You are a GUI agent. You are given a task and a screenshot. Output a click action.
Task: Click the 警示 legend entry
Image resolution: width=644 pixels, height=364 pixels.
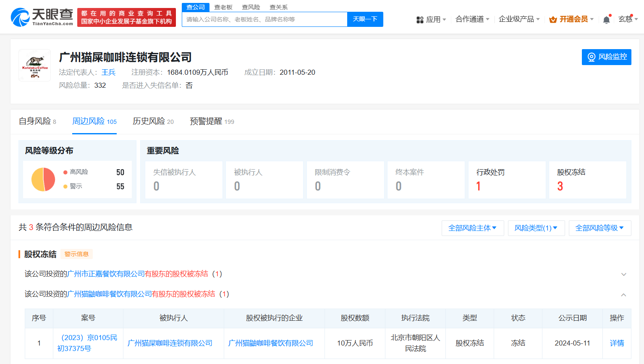coord(73,186)
